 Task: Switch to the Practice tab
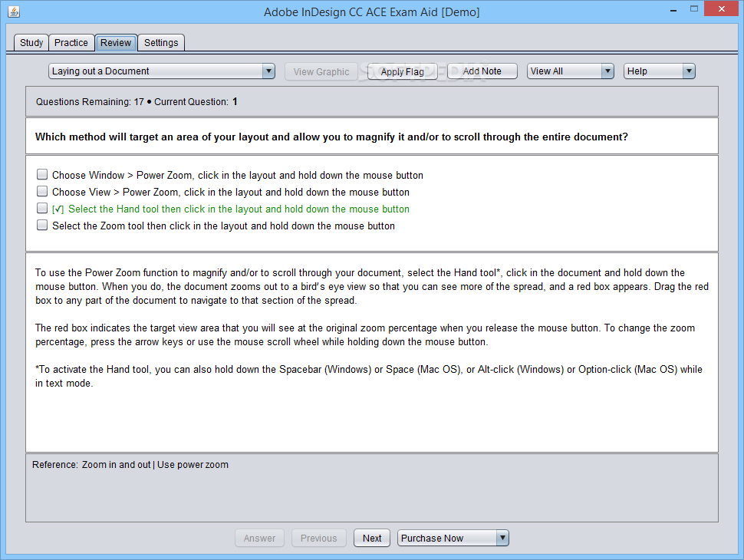[x=71, y=43]
